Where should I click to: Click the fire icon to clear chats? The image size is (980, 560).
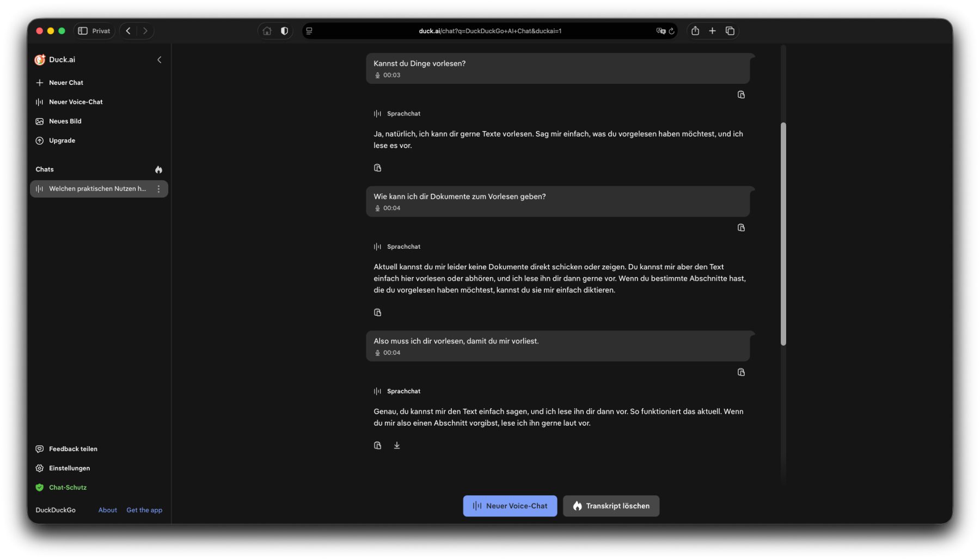click(x=158, y=170)
